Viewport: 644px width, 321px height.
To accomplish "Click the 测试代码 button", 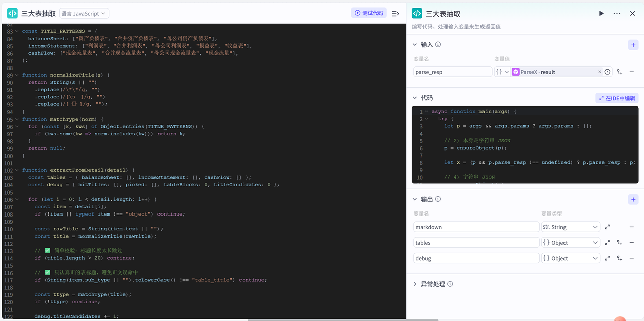I will (368, 13).
